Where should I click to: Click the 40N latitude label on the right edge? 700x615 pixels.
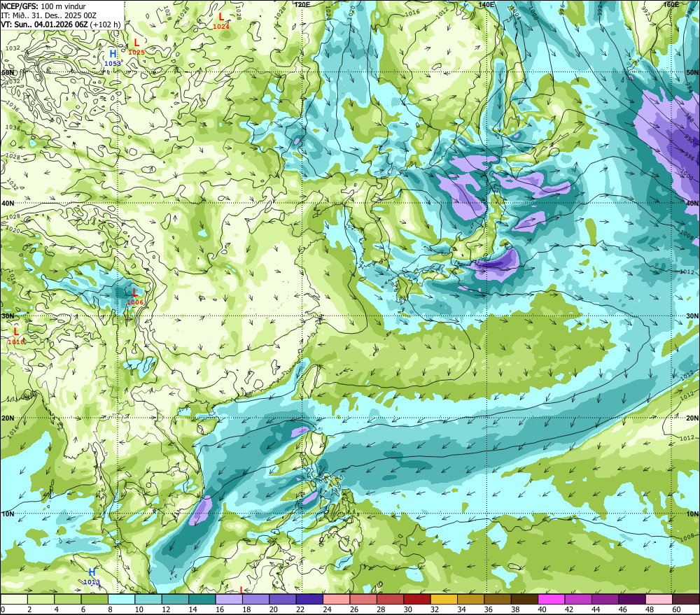click(x=692, y=203)
